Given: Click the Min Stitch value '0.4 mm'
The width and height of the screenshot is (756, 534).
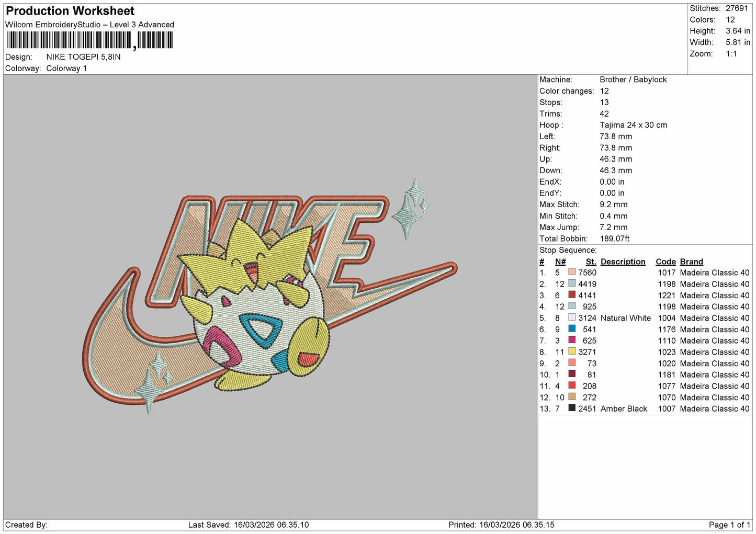Looking at the screenshot, I should pyautogui.click(x=614, y=216).
